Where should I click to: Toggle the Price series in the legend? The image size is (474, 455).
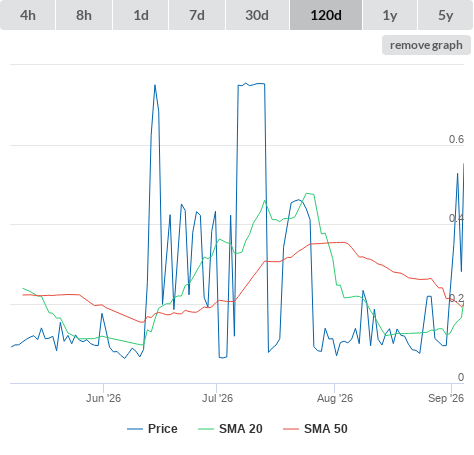tap(152, 429)
